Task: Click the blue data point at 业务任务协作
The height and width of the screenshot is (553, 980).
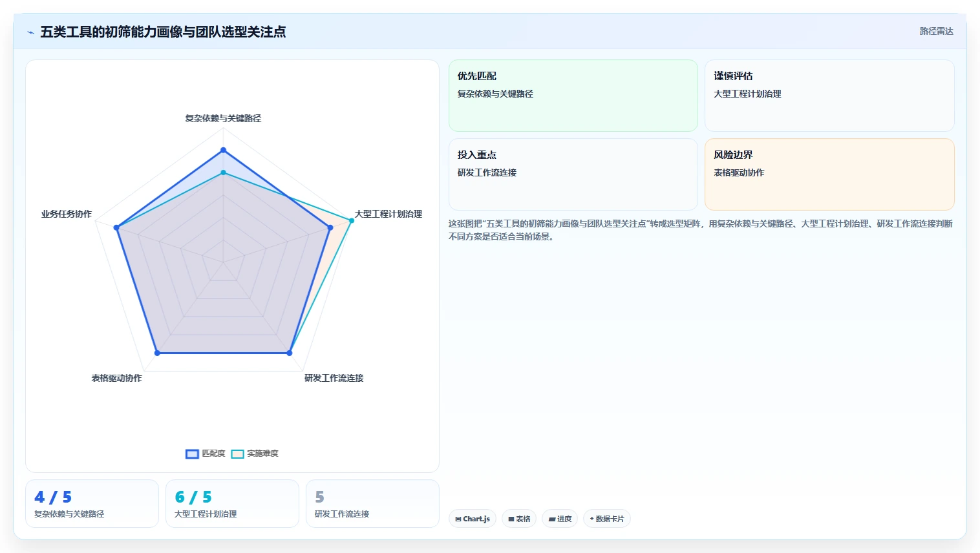Action: (x=116, y=227)
